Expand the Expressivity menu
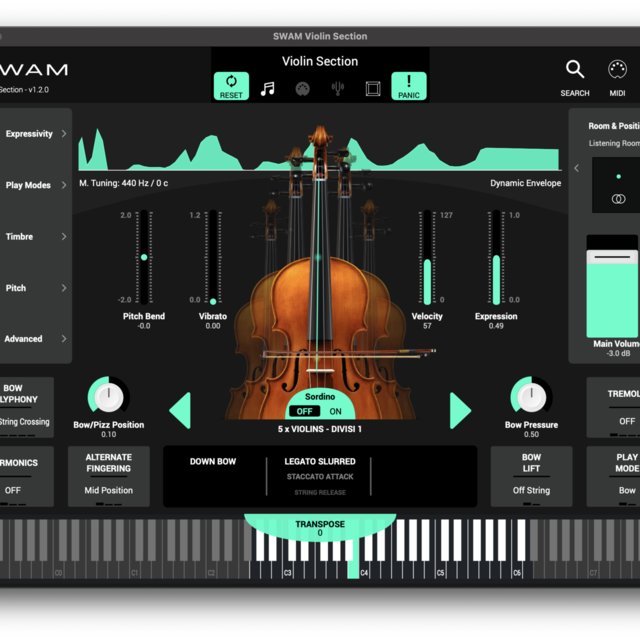This screenshot has height=640, width=640. coord(35,134)
